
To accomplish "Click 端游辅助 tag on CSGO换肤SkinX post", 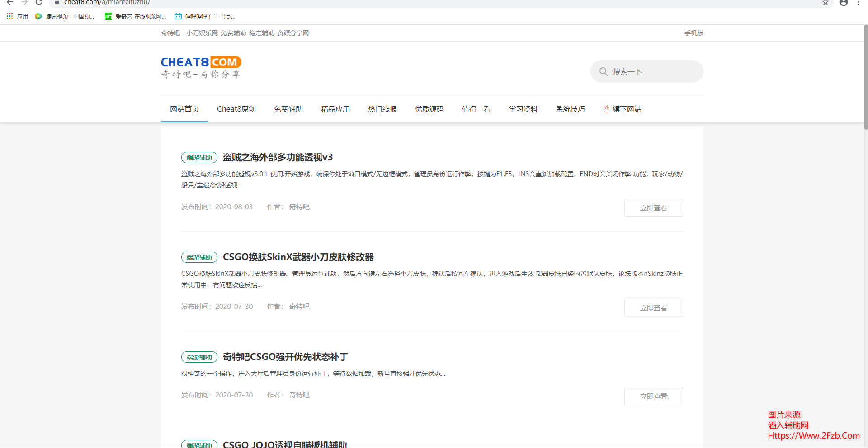I will pos(199,257).
